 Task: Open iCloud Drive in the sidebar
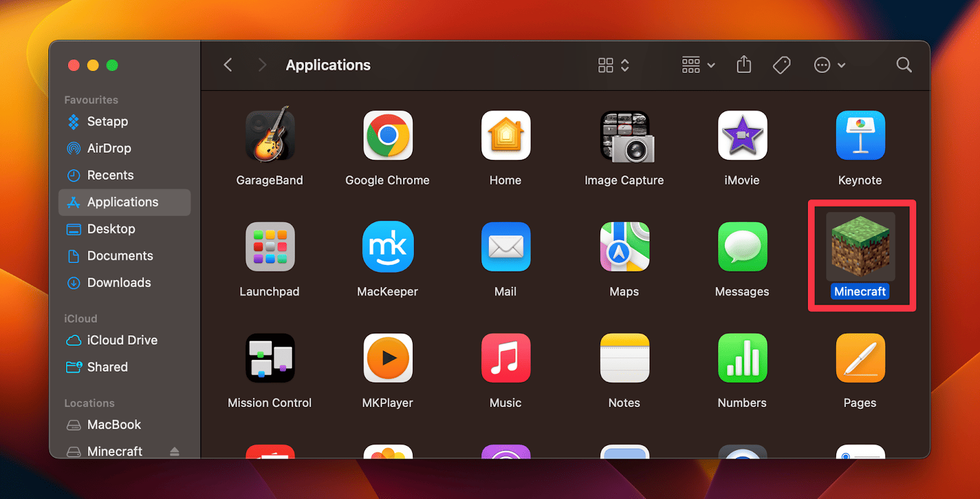pos(124,340)
